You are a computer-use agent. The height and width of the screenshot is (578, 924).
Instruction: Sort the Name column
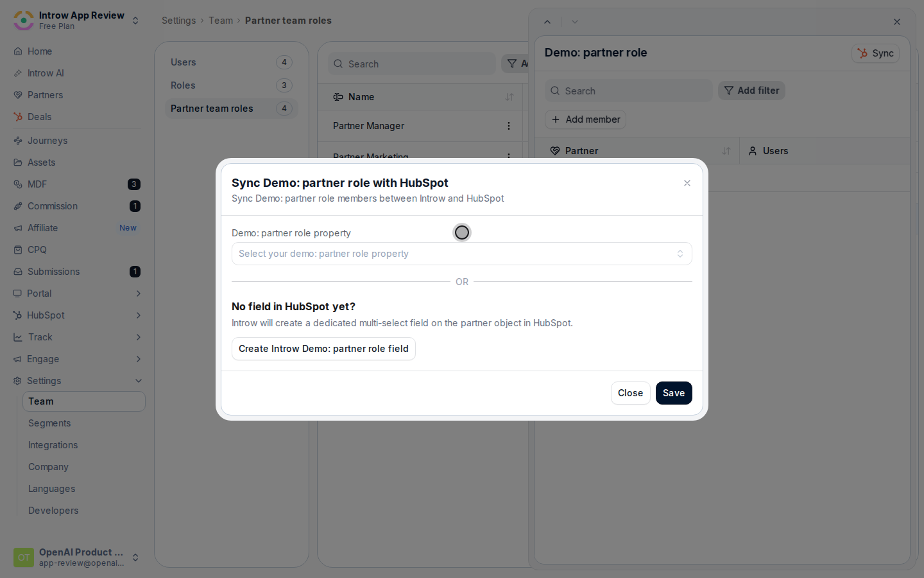click(x=509, y=97)
